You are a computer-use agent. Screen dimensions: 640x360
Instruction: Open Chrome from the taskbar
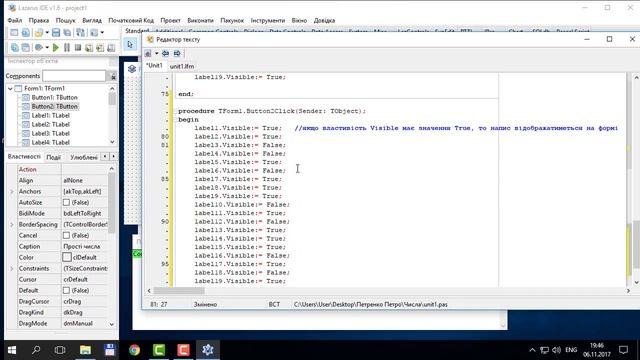(x=134, y=350)
